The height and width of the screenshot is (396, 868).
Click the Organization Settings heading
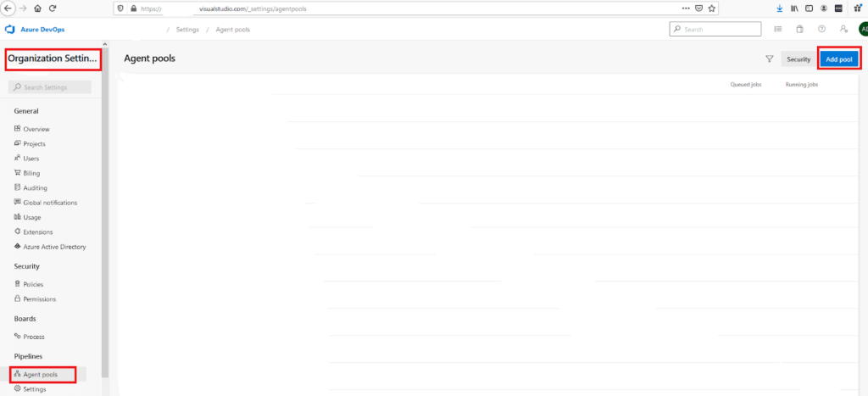(53, 59)
